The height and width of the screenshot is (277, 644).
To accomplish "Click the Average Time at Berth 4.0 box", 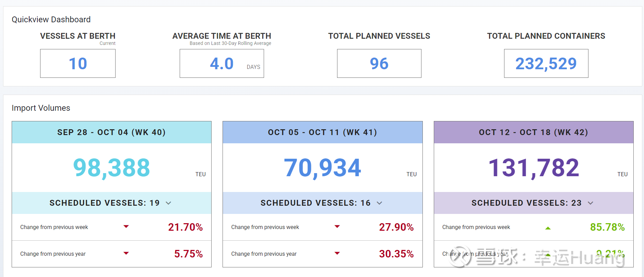I will point(222,63).
